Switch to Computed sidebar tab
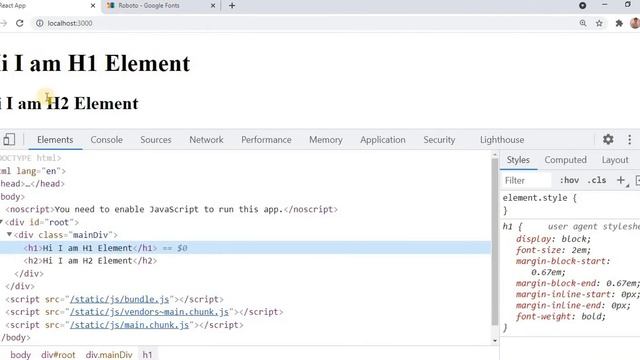Viewport: 640px width, 360px height. (x=565, y=160)
